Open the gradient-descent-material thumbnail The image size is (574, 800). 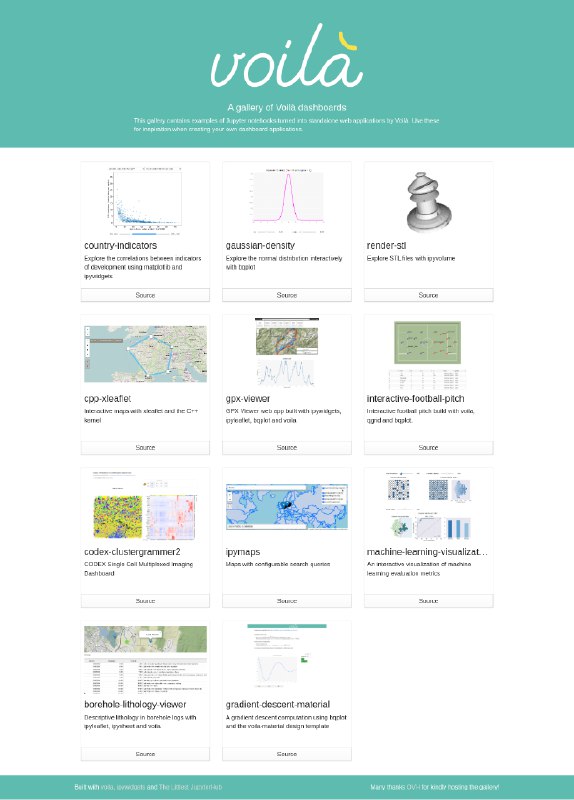[287, 659]
